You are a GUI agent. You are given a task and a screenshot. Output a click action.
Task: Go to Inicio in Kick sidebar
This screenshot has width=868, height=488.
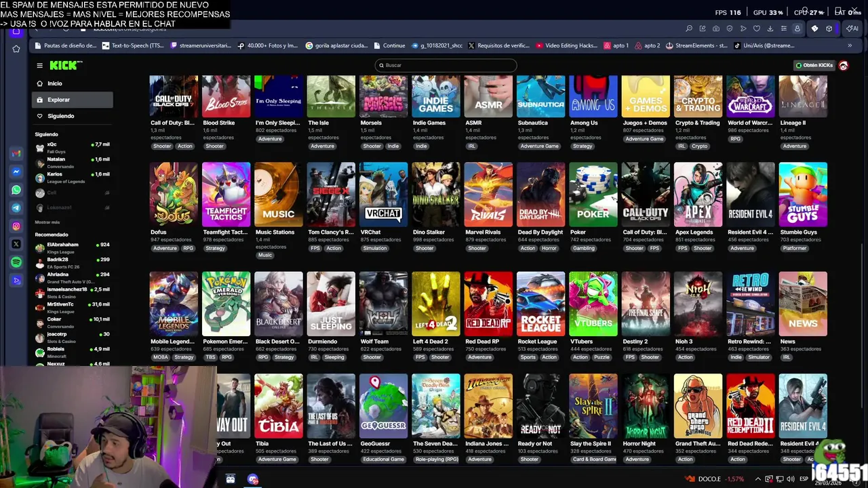coord(73,83)
